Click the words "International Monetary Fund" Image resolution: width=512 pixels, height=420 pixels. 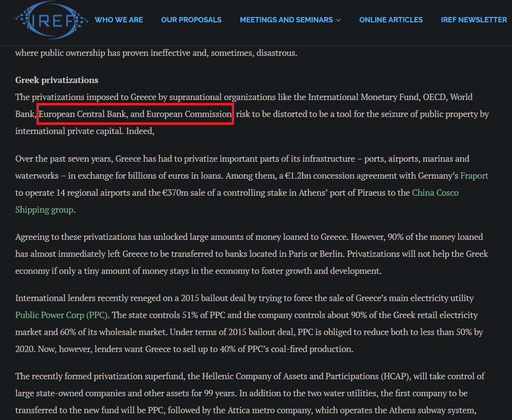(x=364, y=97)
